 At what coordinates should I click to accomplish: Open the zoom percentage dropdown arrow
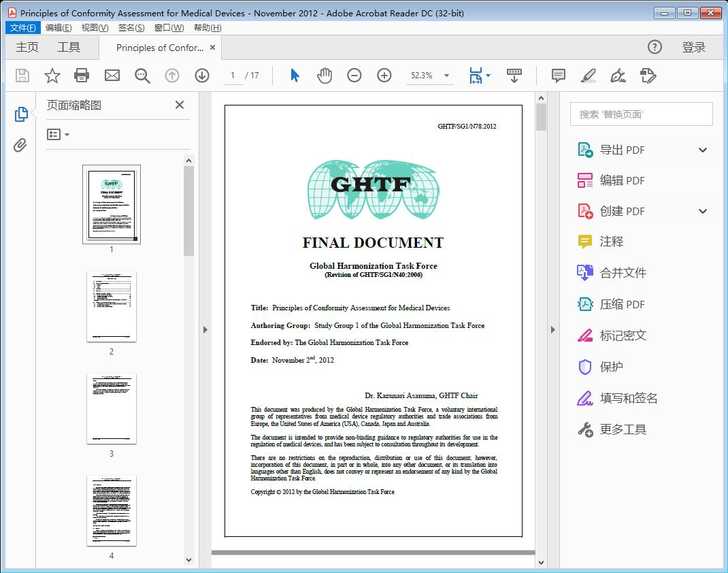tap(446, 76)
